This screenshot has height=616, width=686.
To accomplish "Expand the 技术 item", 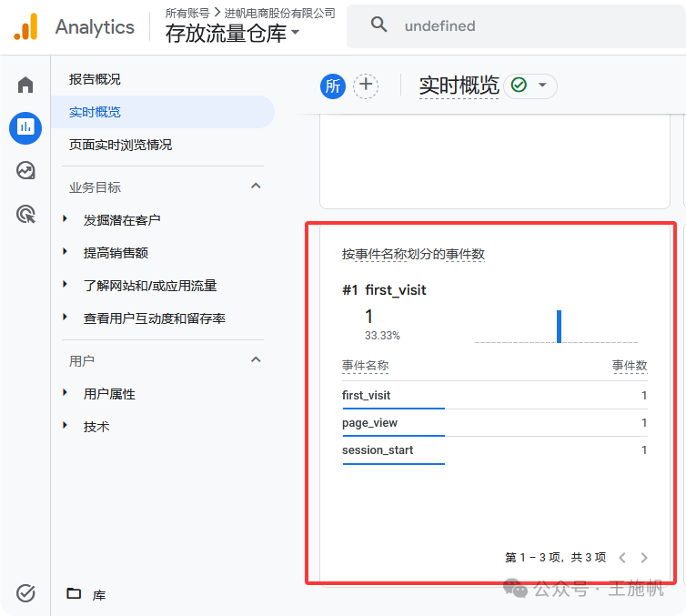I will pyautogui.click(x=65, y=425).
